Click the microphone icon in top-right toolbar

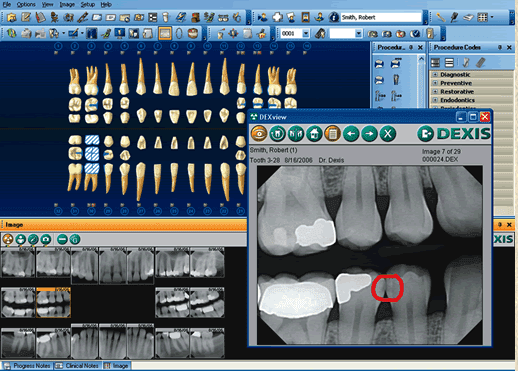click(x=454, y=17)
